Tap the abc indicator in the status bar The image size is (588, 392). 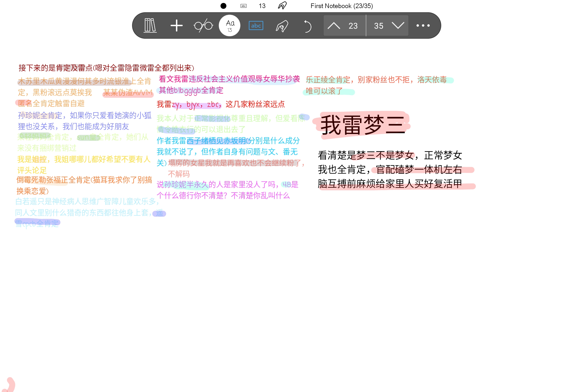click(x=243, y=5)
